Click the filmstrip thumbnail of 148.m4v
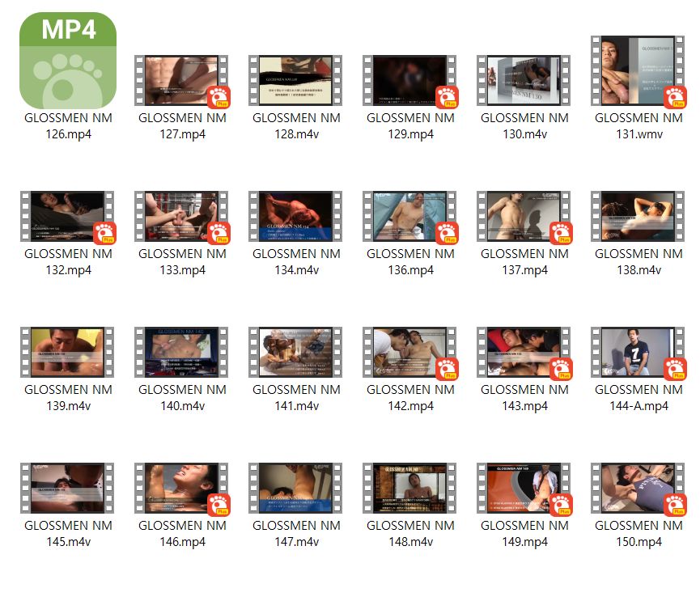Viewport: 700px width, 601px height. [409, 488]
